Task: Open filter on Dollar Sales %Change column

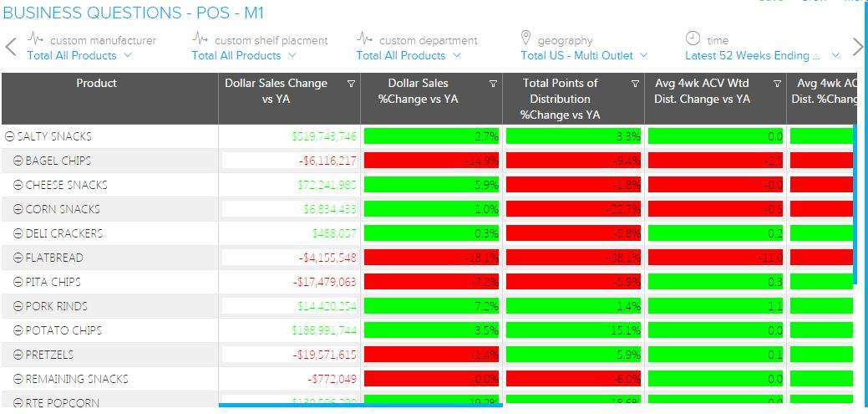Action: pyautogui.click(x=493, y=84)
